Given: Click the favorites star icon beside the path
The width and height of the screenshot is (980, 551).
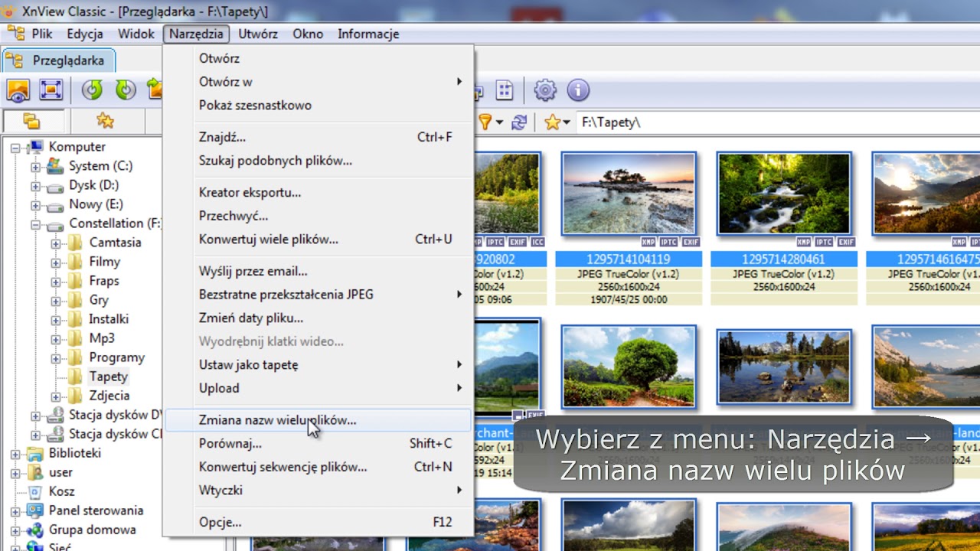Looking at the screenshot, I should coord(552,122).
